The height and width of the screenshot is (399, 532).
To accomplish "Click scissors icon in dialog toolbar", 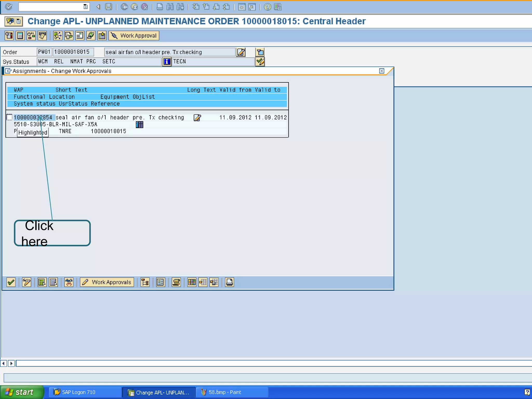I will [x=69, y=282].
